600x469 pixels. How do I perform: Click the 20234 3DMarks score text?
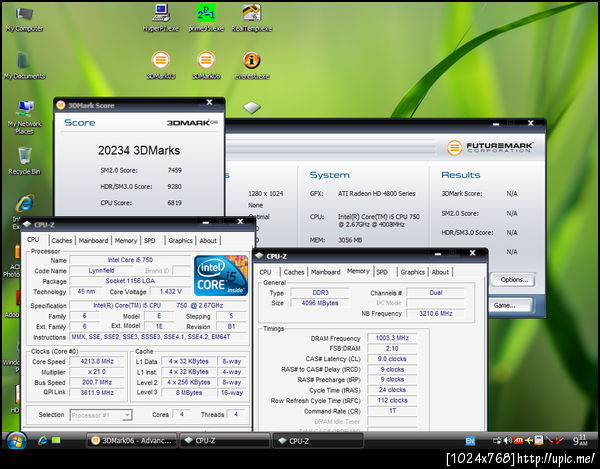[x=139, y=150]
